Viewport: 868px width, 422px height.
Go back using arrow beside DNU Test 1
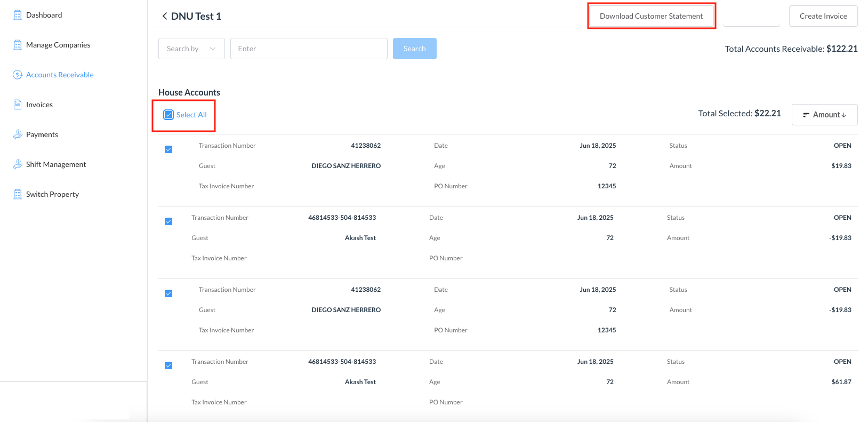click(165, 16)
